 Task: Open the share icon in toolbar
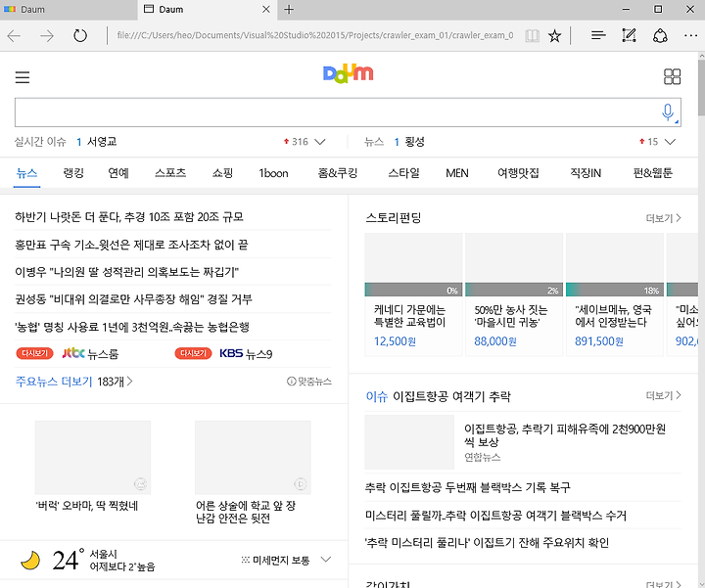point(660,35)
